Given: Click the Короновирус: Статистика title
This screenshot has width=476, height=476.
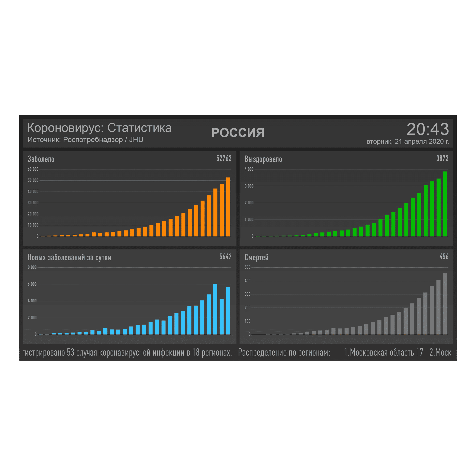Looking at the screenshot, I should tap(99, 128).
